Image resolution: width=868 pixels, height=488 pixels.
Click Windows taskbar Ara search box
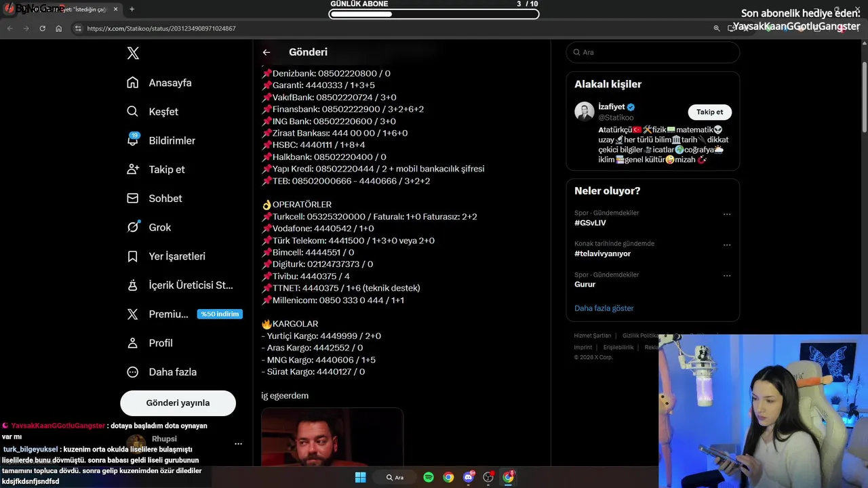[x=395, y=477]
